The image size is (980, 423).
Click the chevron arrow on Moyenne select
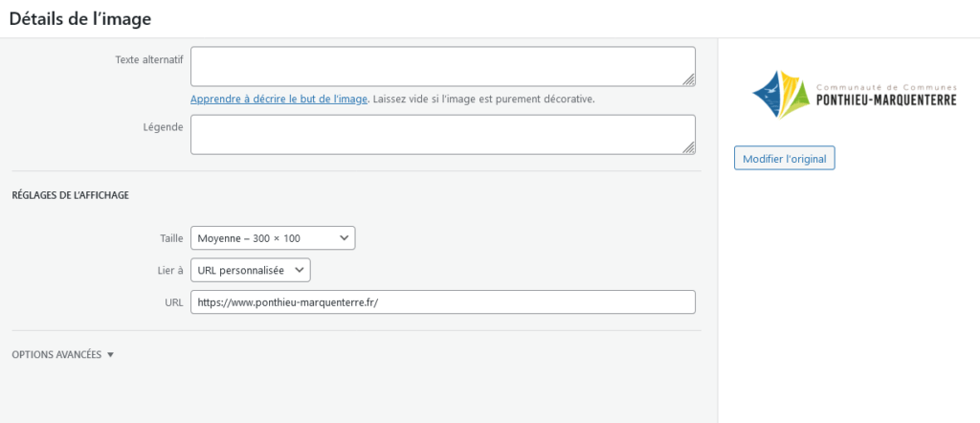344,238
